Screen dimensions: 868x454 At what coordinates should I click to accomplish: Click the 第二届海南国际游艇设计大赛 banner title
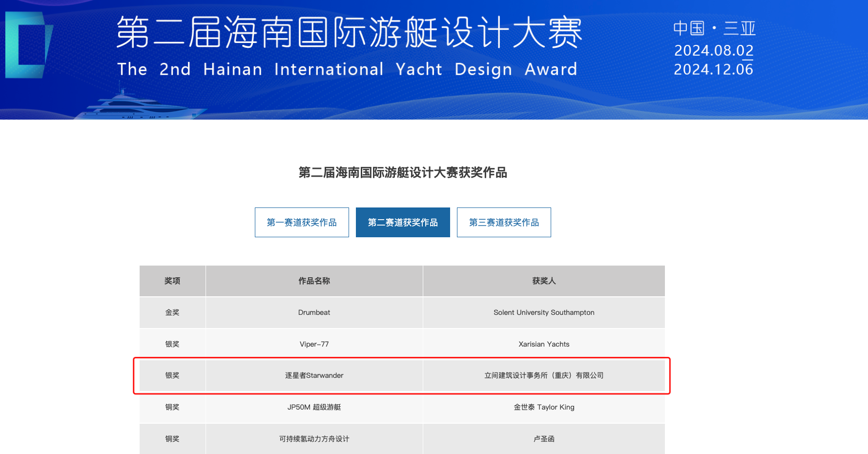(349, 32)
